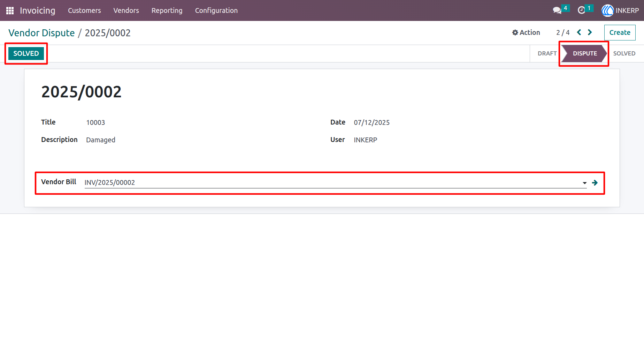Open the Action gear menu

pyautogui.click(x=526, y=32)
